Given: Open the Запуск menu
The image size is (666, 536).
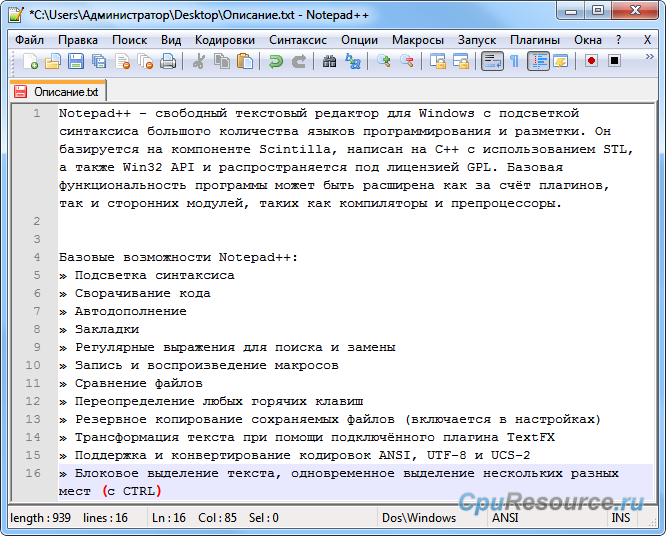Looking at the screenshot, I should [477, 40].
